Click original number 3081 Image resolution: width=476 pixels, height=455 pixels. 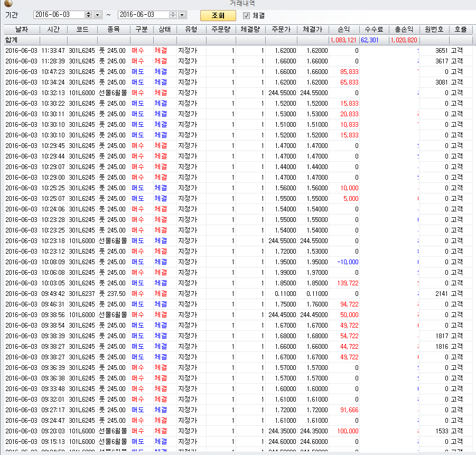(442, 82)
